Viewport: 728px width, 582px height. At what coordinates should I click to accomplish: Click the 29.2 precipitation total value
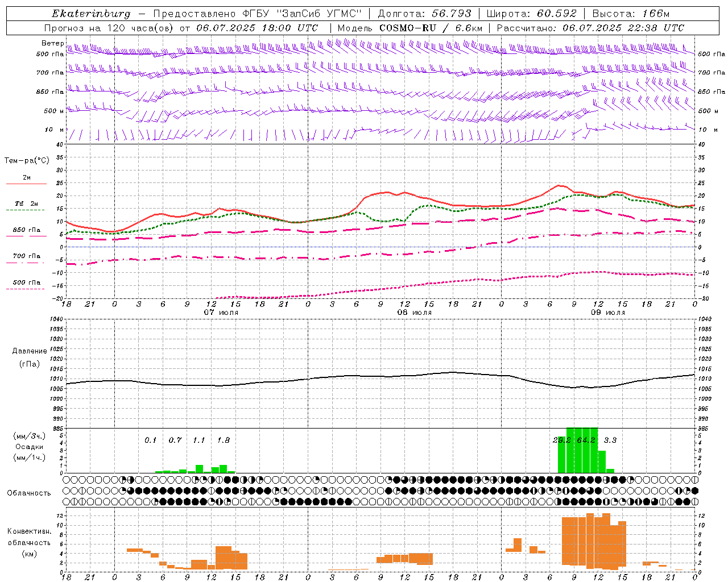[x=562, y=440]
